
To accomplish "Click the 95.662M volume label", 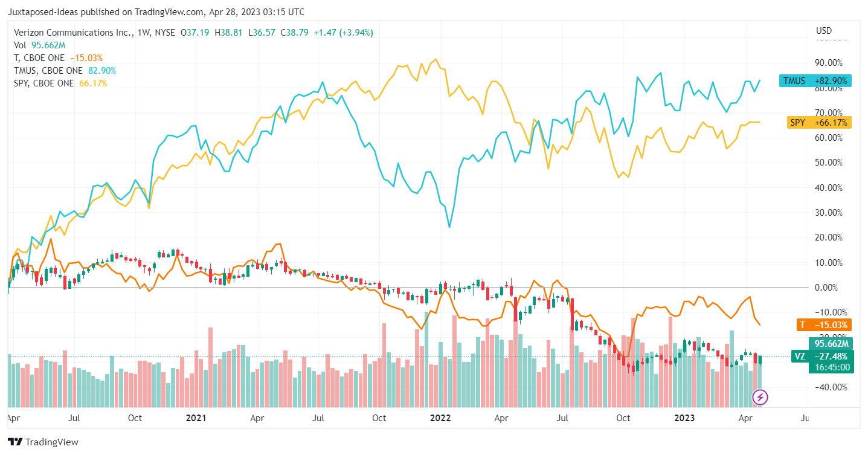I will [x=832, y=344].
